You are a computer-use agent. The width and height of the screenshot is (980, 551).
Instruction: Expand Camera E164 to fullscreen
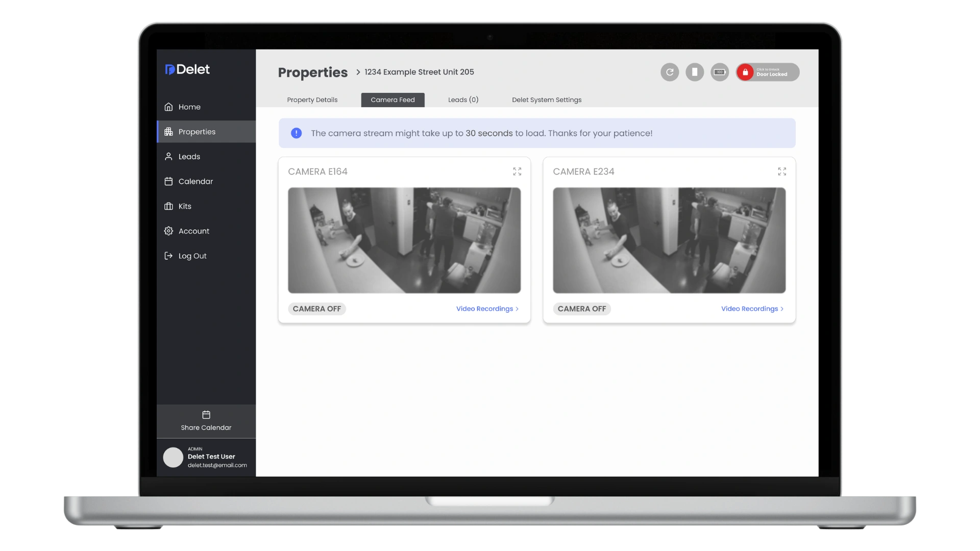pyautogui.click(x=517, y=171)
